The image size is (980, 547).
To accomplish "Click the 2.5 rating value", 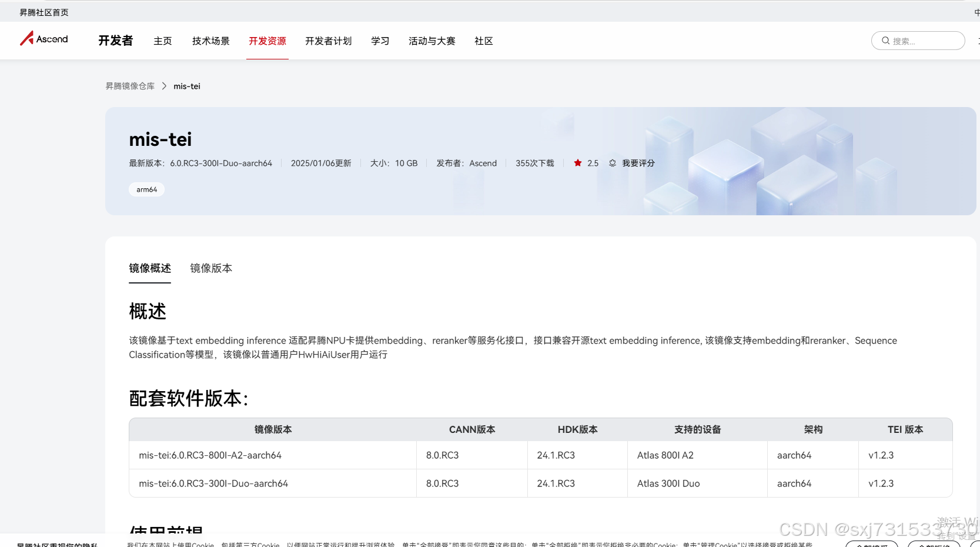I will tap(593, 163).
